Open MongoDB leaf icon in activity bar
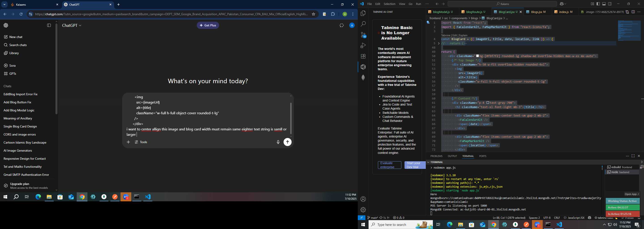This screenshot has width=644, height=229. [363, 78]
